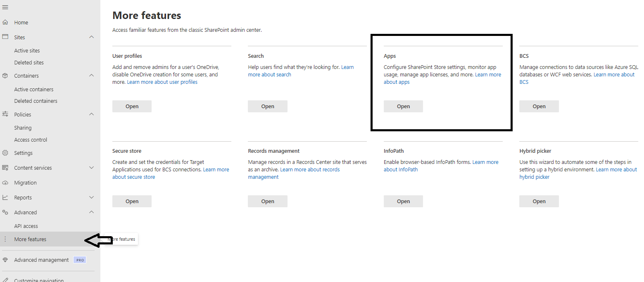Click the Policies sliders icon

[x=5, y=114]
